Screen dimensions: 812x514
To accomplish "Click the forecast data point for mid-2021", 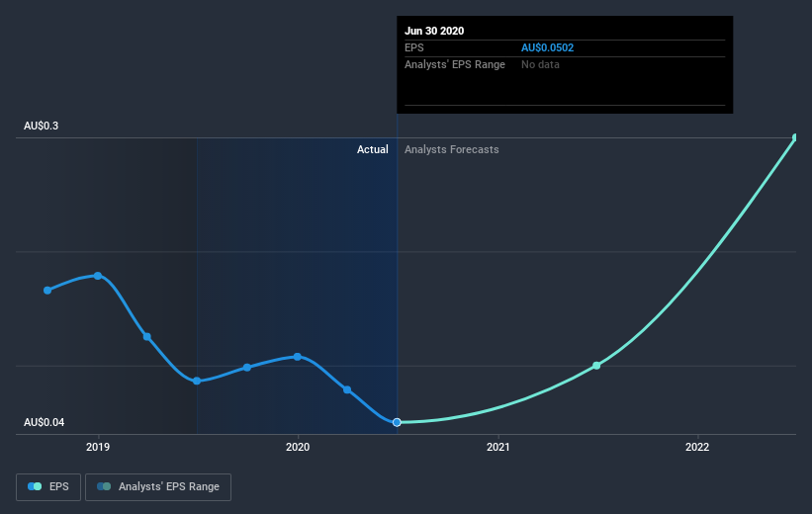I will pyautogui.click(x=596, y=366).
